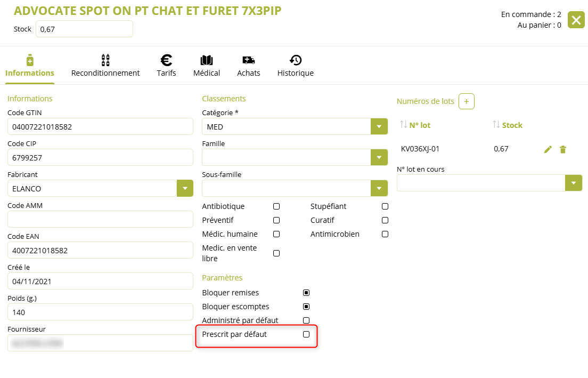
Task: Click the Stock input field
Action: click(84, 29)
